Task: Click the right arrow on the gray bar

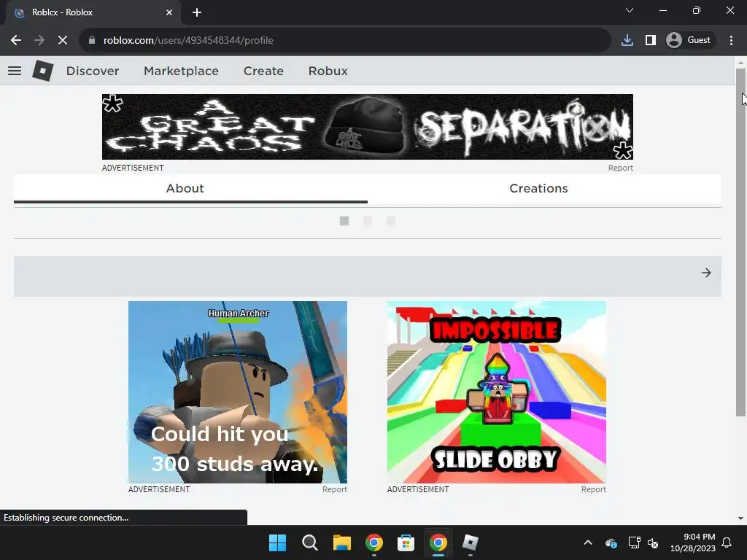Action: (706, 273)
